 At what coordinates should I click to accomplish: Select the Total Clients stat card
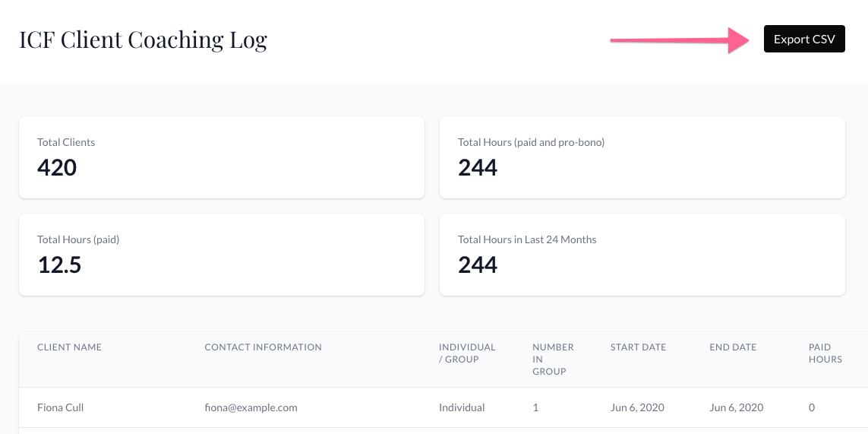coord(221,157)
